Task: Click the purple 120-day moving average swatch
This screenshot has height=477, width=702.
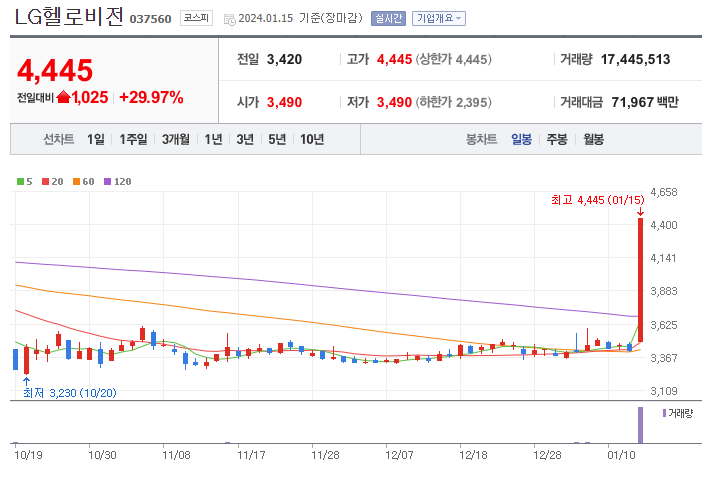Action: (x=107, y=181)
